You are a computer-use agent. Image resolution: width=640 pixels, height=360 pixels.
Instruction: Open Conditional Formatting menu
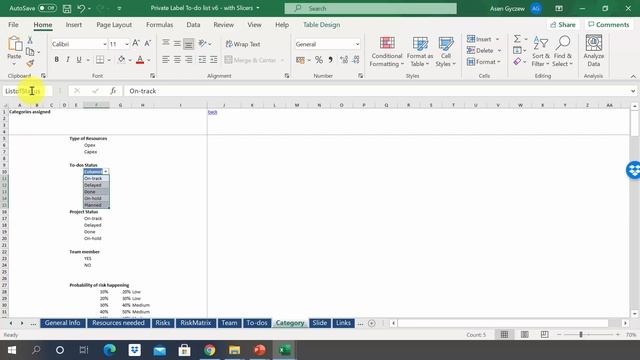(x=387, y=52)
